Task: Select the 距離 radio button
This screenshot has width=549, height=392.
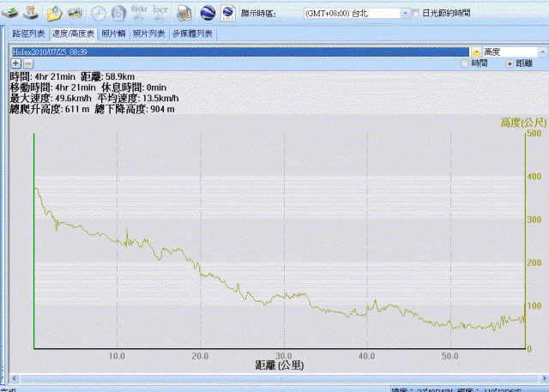Action: (510, 63)
